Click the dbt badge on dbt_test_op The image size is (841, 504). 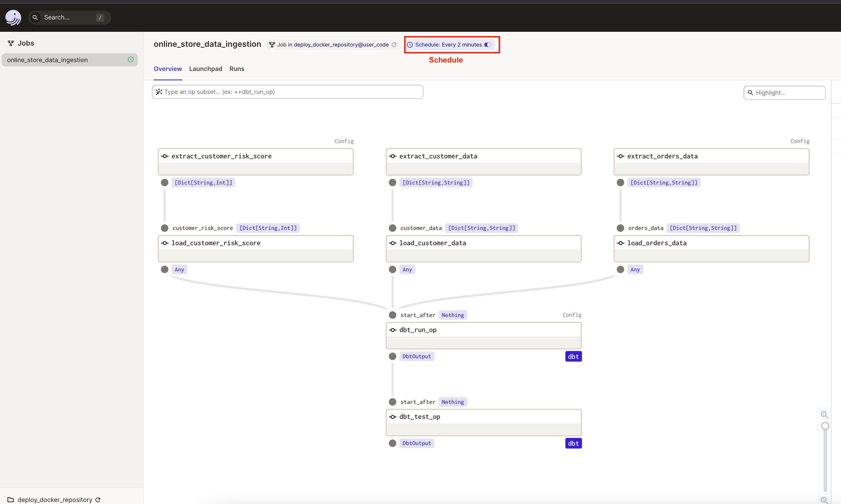[573, 443]
